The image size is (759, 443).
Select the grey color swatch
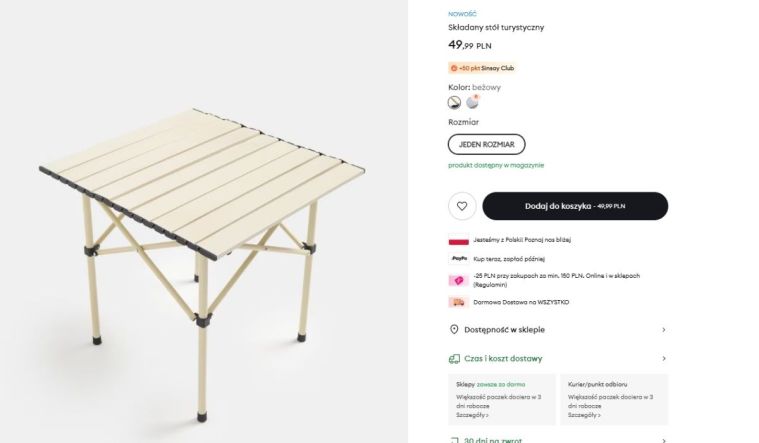(x=472, y=102)
